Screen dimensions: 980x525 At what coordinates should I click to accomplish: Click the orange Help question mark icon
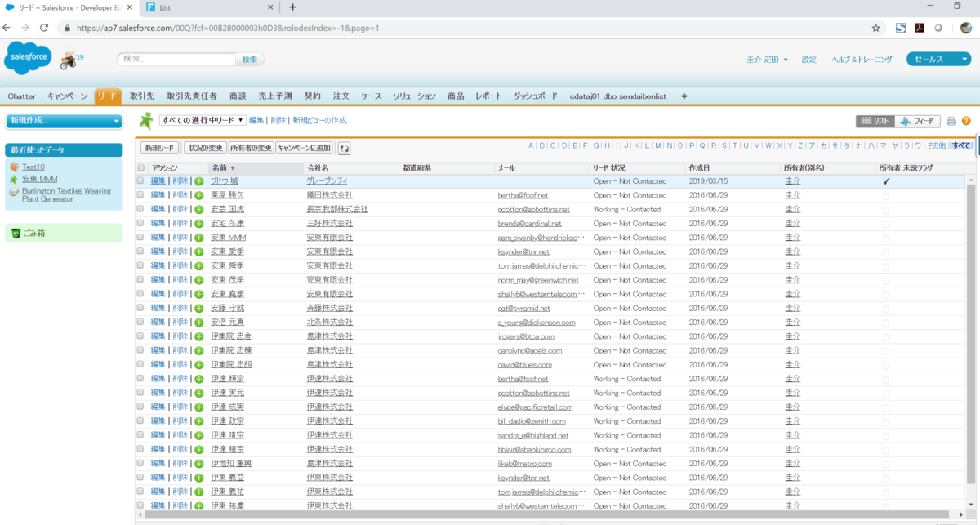click(x=967, y=120)
